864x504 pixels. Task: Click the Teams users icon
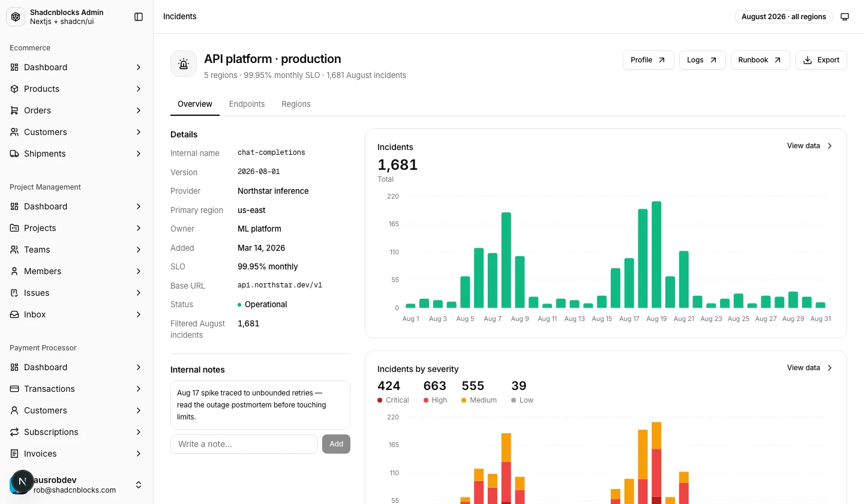(14, 250)
